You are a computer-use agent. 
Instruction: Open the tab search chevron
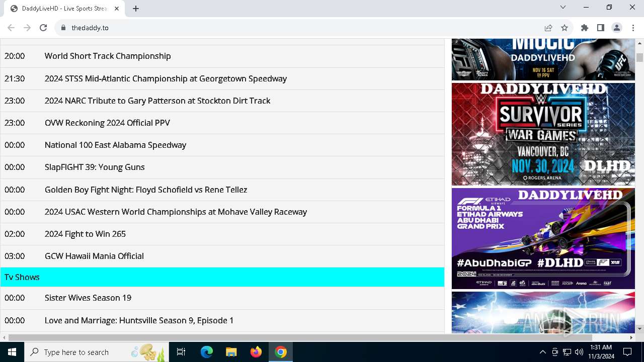pos(563,7)
